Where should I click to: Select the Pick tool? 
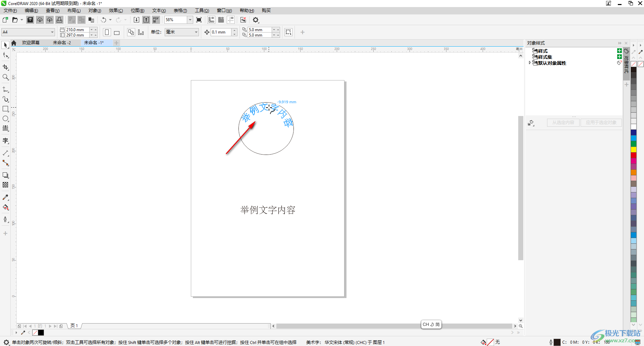pyautogui.click(x=5, y=45)
